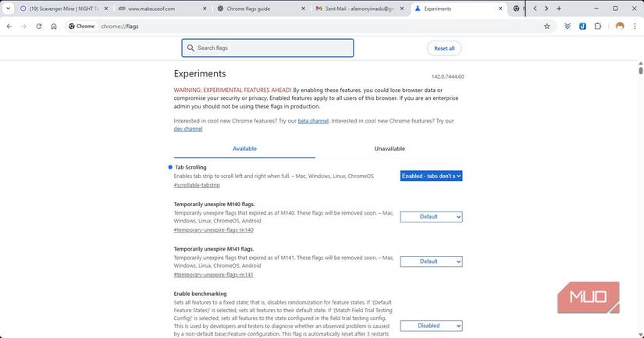Screen dimensions: 644x338
Task: Click the Experiments page heading
Action: pyautogui.click(x=200, y=73)
